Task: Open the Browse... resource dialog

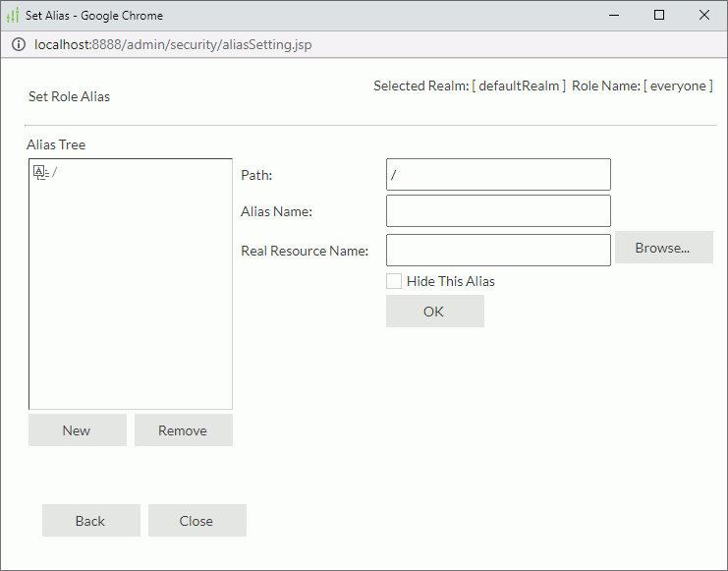Action: 664,248
